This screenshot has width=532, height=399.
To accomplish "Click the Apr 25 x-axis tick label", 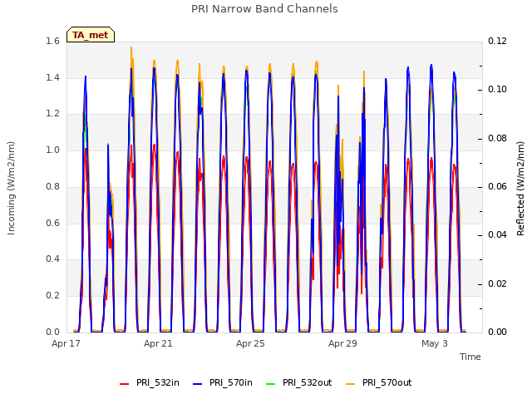I will 250,343.
